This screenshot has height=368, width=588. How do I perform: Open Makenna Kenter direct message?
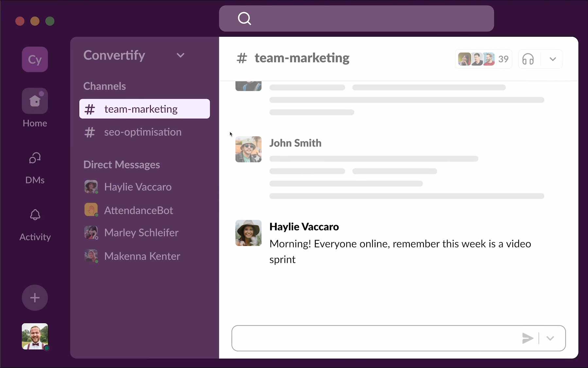point(142,256)
